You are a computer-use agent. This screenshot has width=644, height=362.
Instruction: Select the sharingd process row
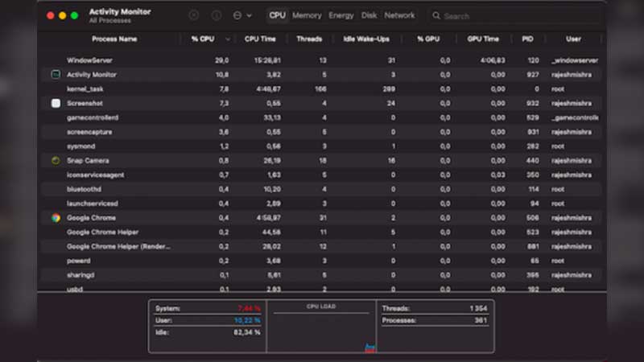[x=322, y=275]
